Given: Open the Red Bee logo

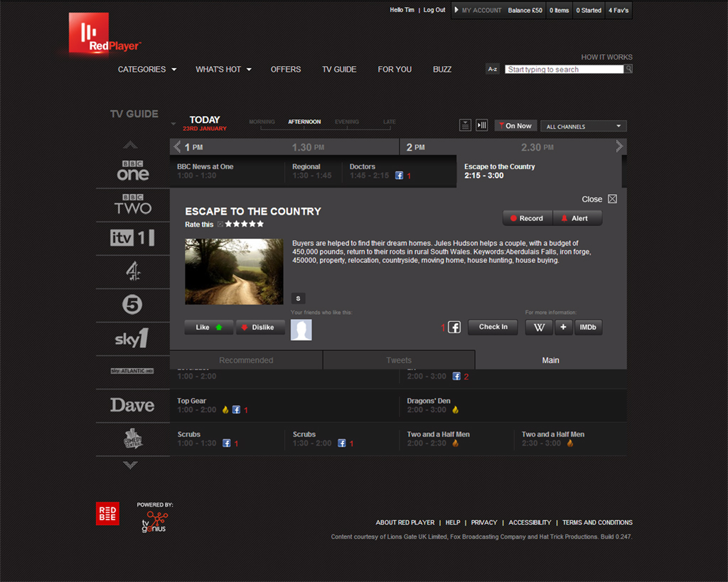Looking at the screenshot, I should [x=108, y=513].
